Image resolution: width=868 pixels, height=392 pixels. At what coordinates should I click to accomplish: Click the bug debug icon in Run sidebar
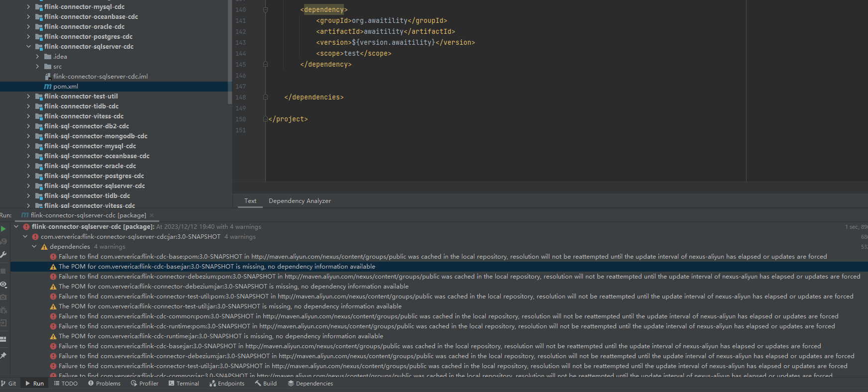pos(3,310)
